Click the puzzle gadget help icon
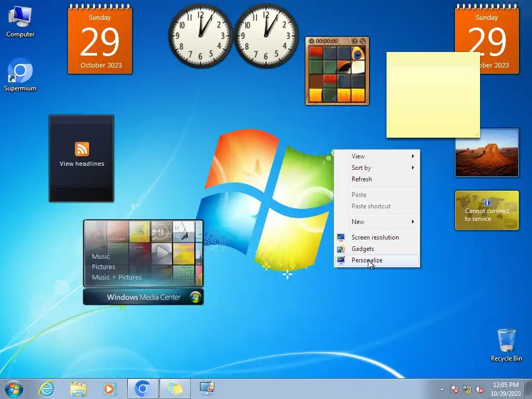 [x=355, y=41]
